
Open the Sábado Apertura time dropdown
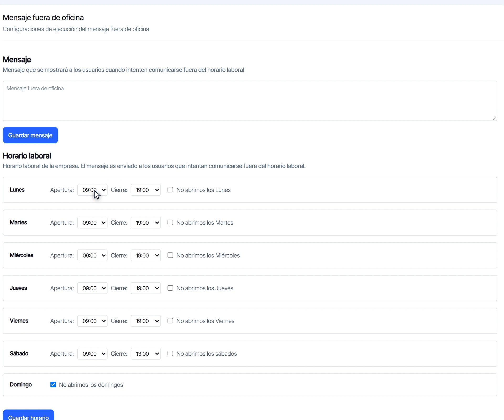(x=92, y=354)
